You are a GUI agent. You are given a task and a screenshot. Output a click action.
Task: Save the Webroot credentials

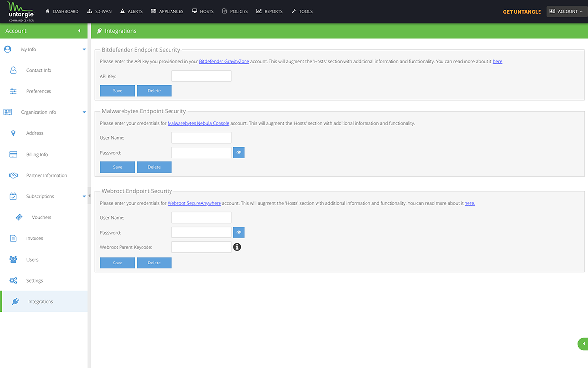point(118,263)
